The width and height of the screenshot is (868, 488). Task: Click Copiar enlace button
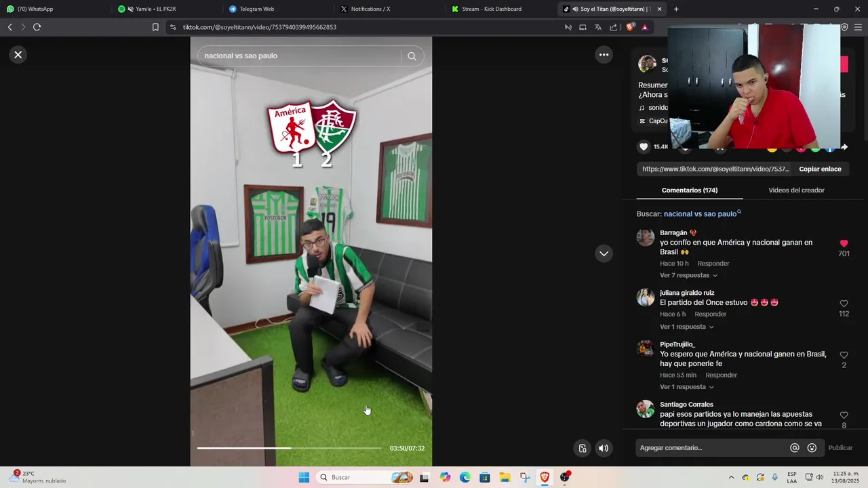tap(820, 169)
